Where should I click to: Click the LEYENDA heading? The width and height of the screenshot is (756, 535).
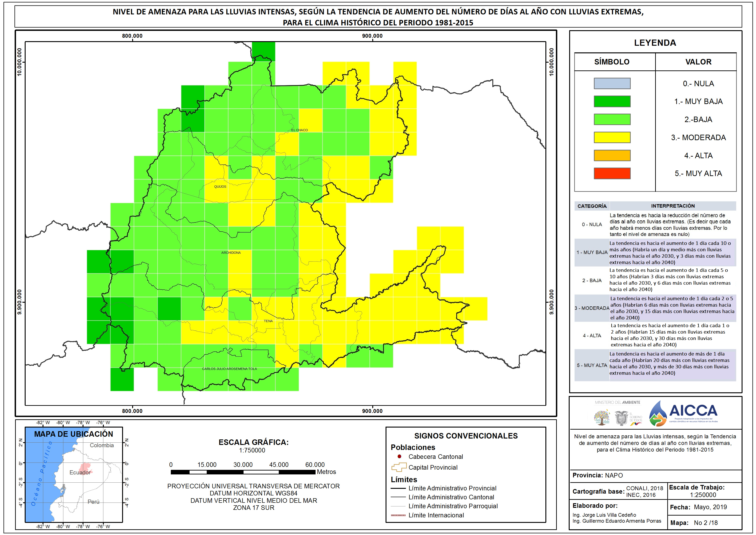pos(655,43)
